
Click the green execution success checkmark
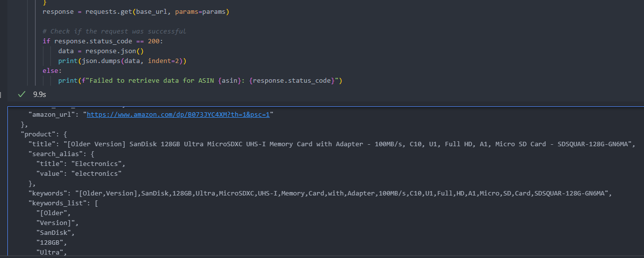point(21,94)
